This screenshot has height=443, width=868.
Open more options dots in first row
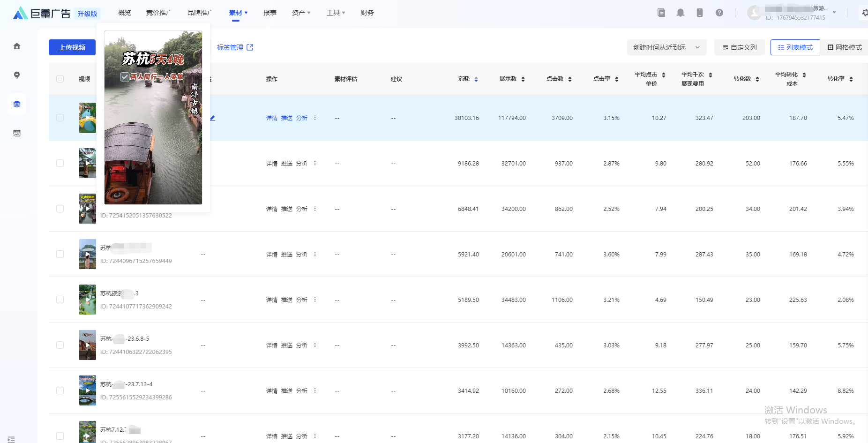[315, 118]
